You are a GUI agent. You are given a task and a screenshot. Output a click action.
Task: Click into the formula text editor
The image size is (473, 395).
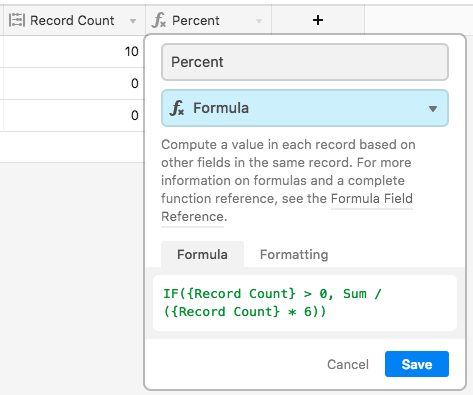305,303
